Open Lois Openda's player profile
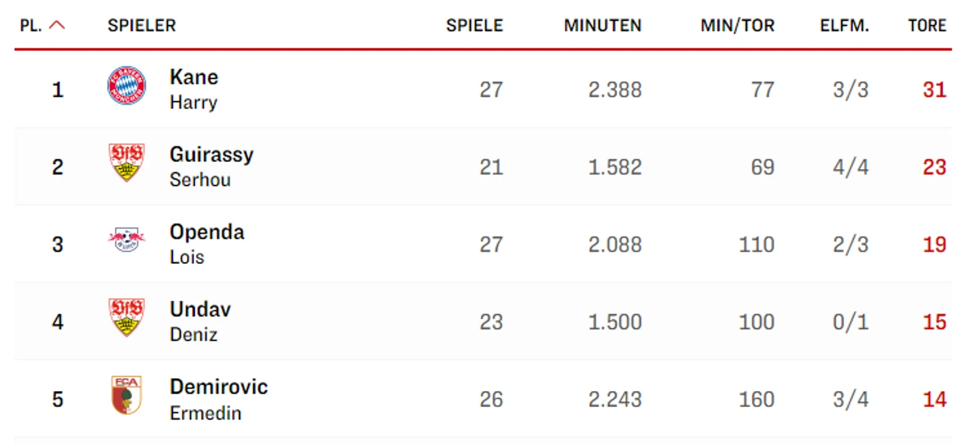This screenshot has width=980, height=444. tap(207, 244)
